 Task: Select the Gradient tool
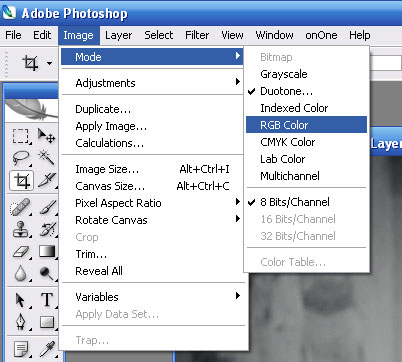point(46,251)
